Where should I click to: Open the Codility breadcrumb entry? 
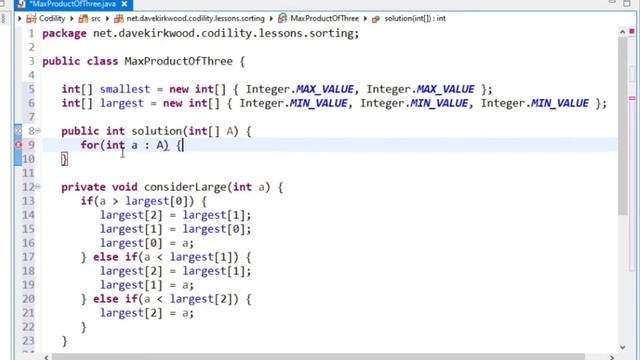(x=52, y=18)
